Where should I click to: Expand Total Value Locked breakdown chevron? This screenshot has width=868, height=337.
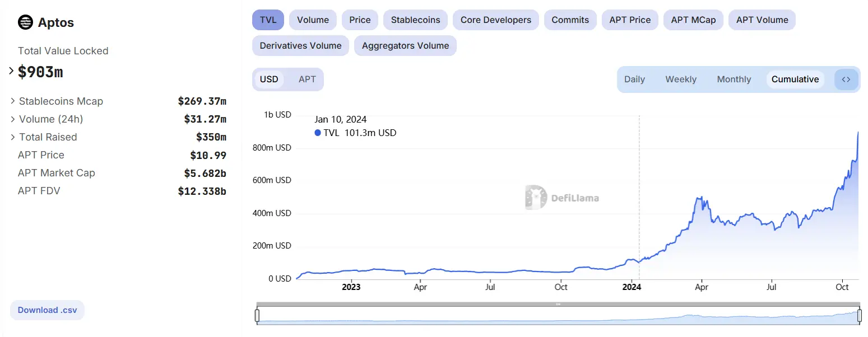(11, 71)
